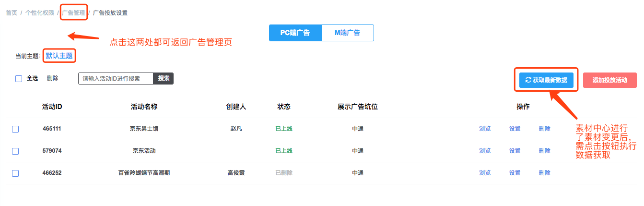Open the 默认主题 theme link
The width and height of the screenshot is (644, 206).
(x=59, y=56)
